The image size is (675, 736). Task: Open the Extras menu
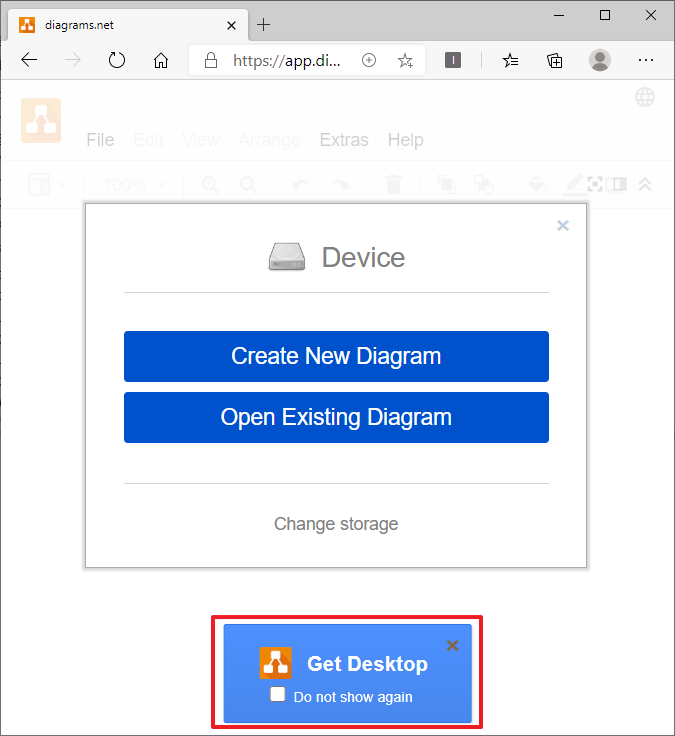point(344,140)
